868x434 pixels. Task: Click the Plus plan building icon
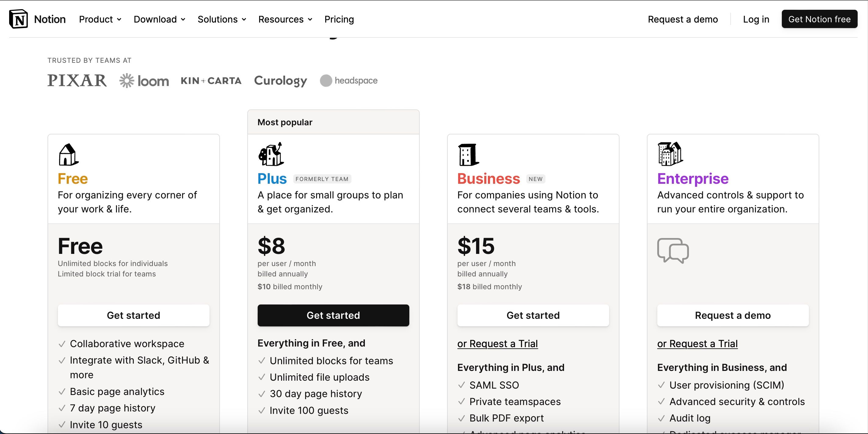[271, 154]
